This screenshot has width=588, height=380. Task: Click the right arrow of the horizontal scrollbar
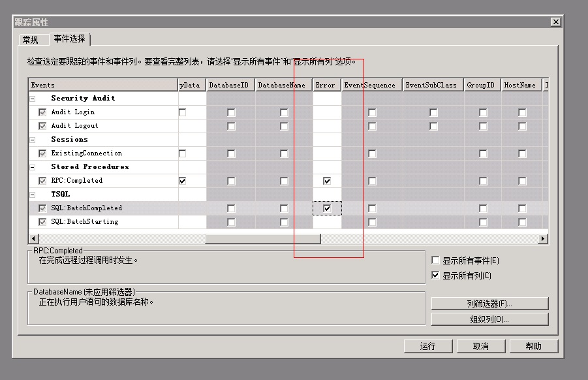click(544, 238)
